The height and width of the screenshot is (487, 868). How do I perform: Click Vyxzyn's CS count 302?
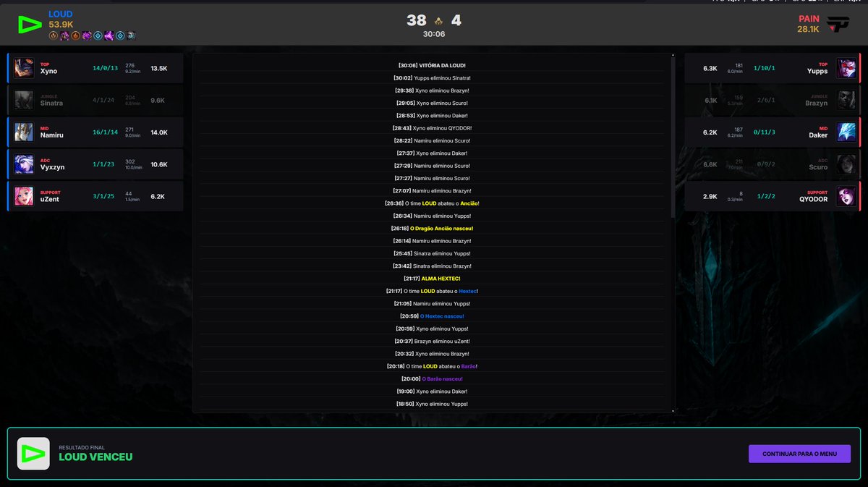tap(131, 161)
